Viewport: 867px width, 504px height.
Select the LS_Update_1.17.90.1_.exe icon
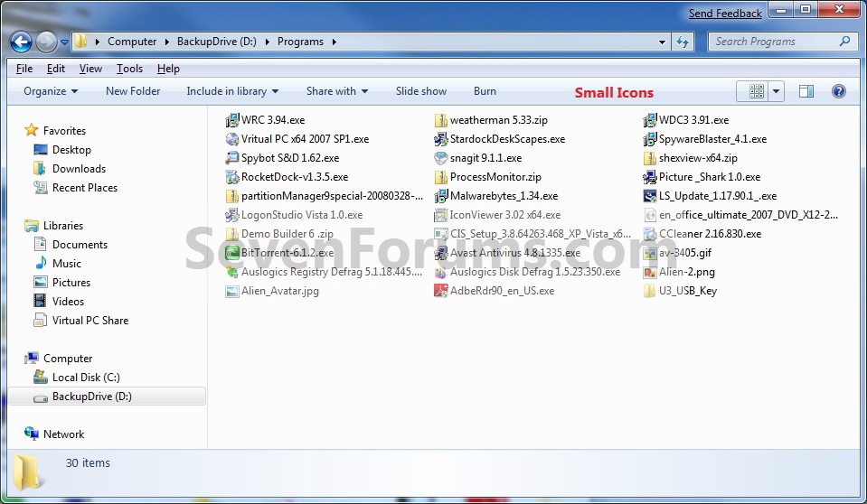coord(650,196)
